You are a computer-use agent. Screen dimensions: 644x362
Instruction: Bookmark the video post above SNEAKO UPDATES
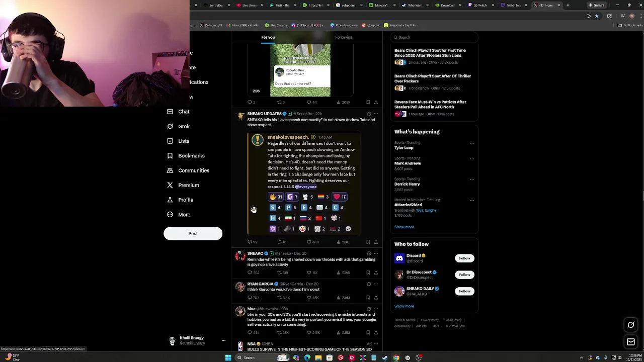click(368, 102)
